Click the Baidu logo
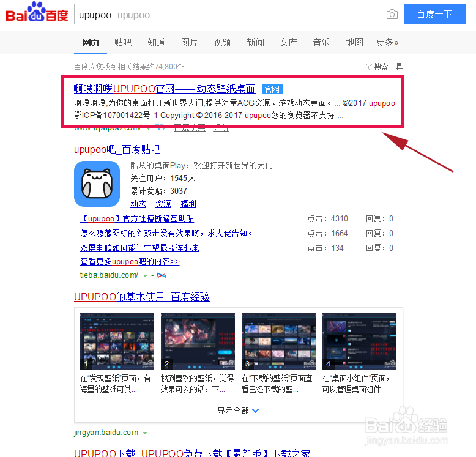 point(37,12)
